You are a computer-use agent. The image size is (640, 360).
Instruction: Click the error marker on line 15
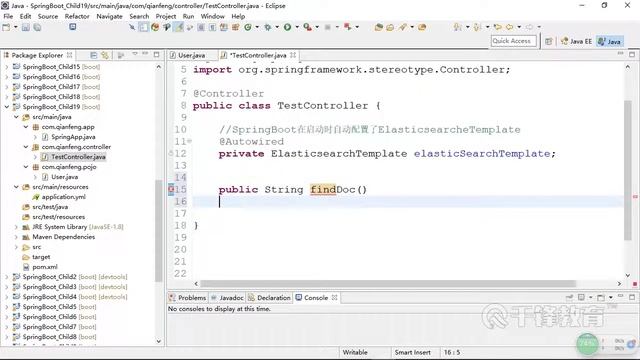tap(171, 189)
